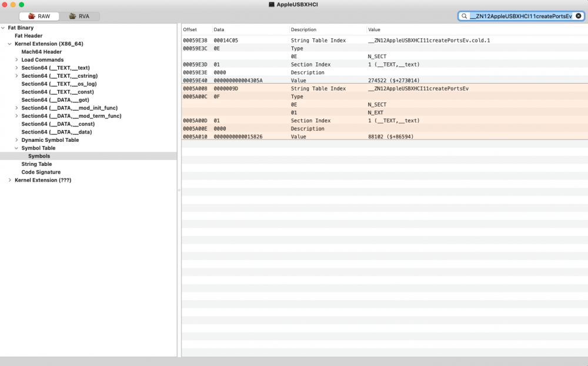The height and width of the screenshot is (366, 588).
Task: Click data cell 0000009D
Action: pyautogui.click(x=226, y=89)
